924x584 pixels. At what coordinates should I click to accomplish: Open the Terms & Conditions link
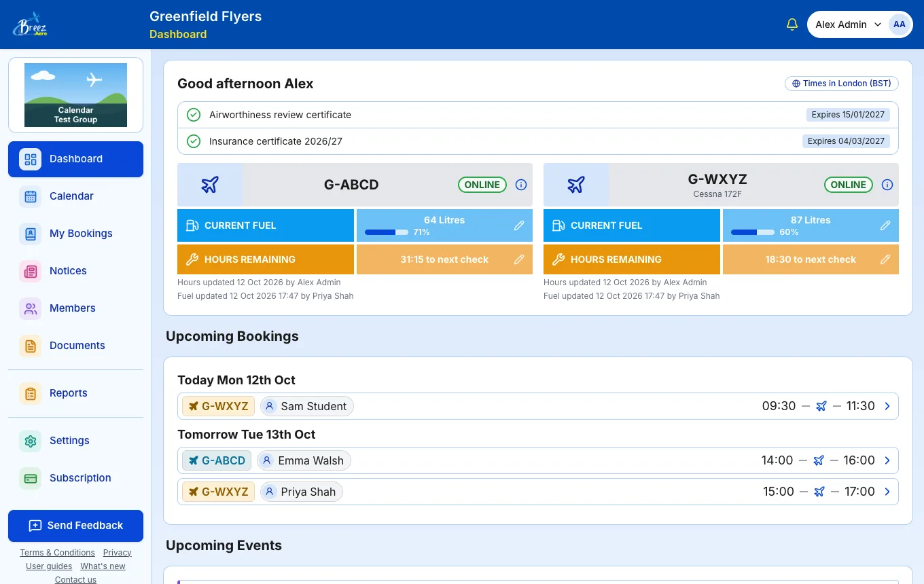click(57, 553)
